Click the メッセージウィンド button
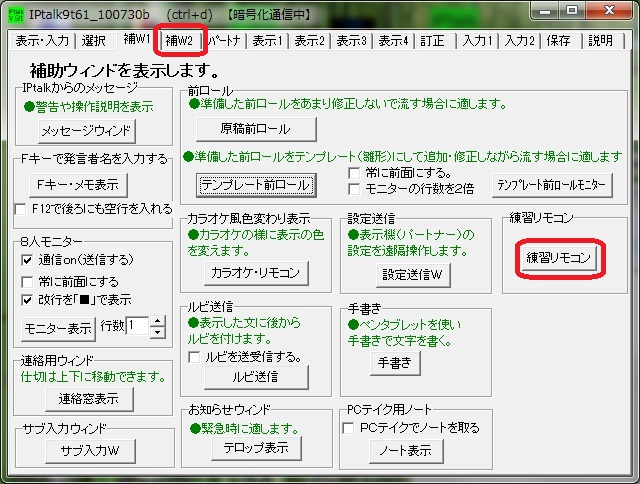 pyautogui.click(x=85, y=131)
